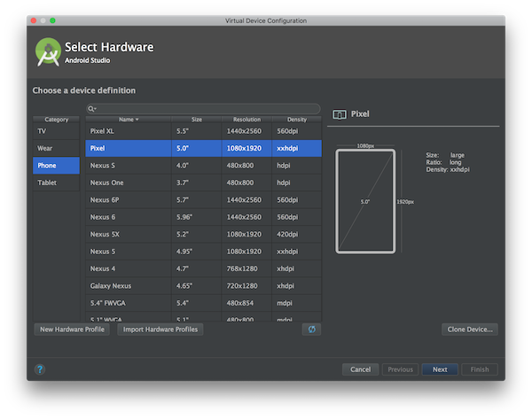Select the Pixel XL device row
The width and height of the screenshot is (532, 419).
204,131
